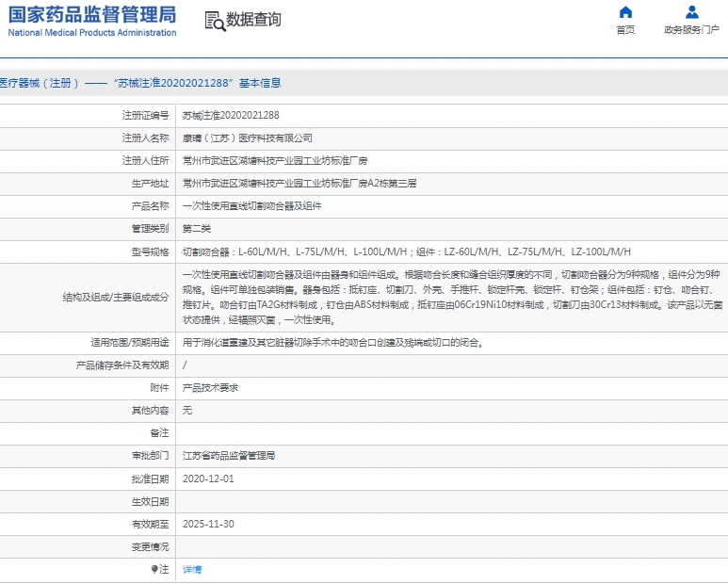Click attachment value 产品技术要求
Screen dimensions: 728x584
(210, 388)
